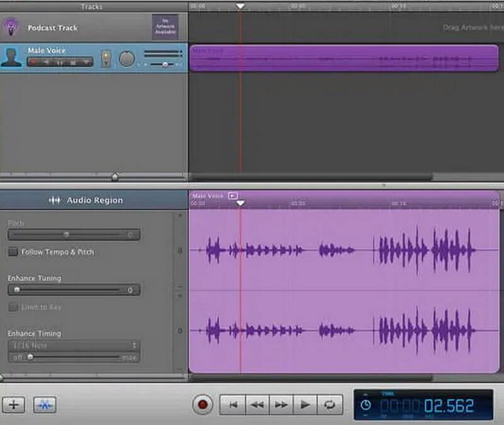Toggle the Limit to Key checkbox
The height and width of the screenshot is (425, 504).
13,307
